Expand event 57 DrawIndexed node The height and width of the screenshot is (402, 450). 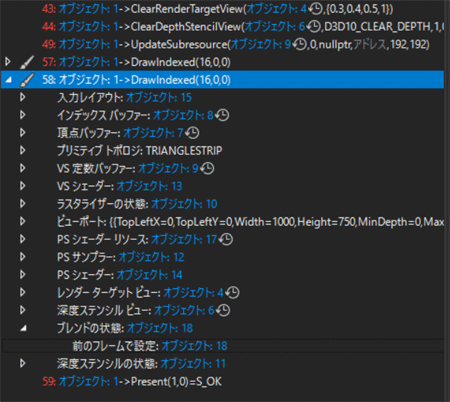[x=8, y=62]
